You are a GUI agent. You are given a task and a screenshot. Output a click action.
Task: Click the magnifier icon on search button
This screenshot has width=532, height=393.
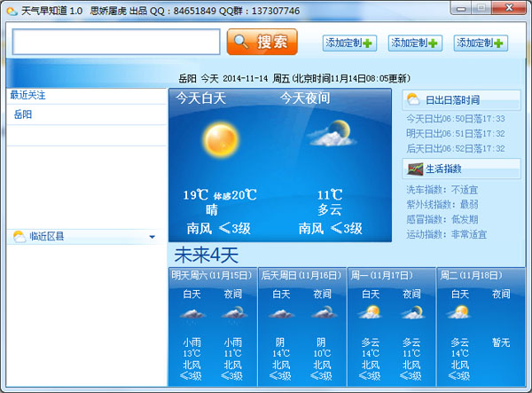coord(241,42)
